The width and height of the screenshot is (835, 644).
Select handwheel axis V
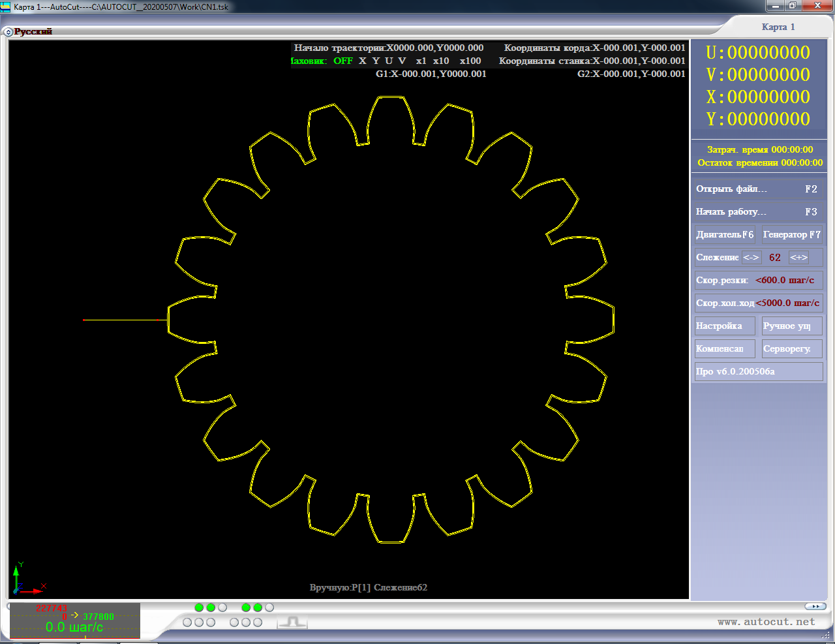(x=402, y=61)
